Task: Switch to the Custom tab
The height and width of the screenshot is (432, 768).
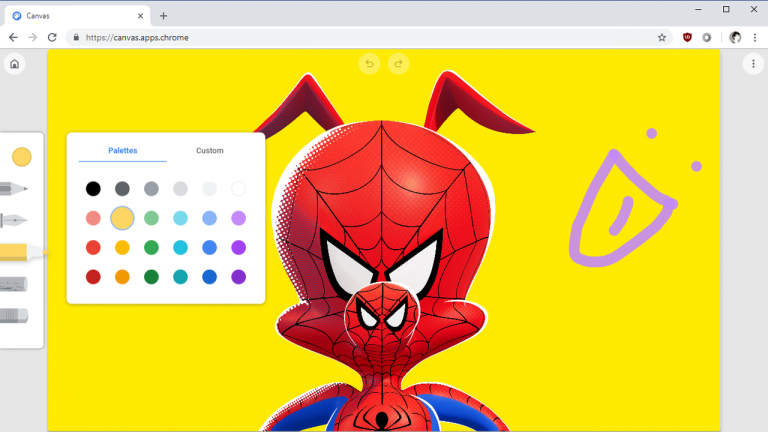Action: (210, 150)
